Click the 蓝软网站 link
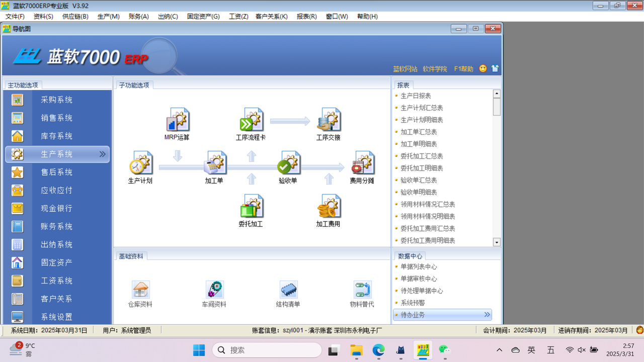644x362 pixels. pyautogui.click(x=406, y=69)
